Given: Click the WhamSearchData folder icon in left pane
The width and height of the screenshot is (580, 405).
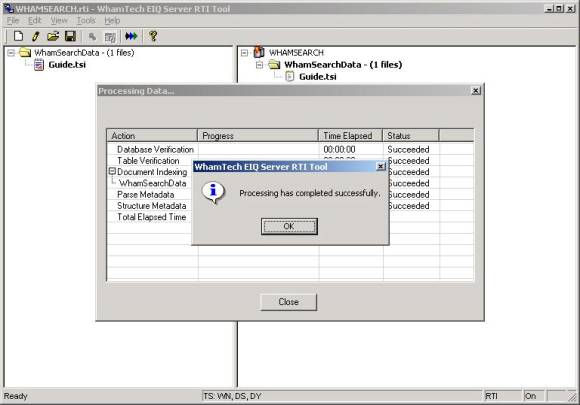Looking at the screenshot, I should (25, 53).
